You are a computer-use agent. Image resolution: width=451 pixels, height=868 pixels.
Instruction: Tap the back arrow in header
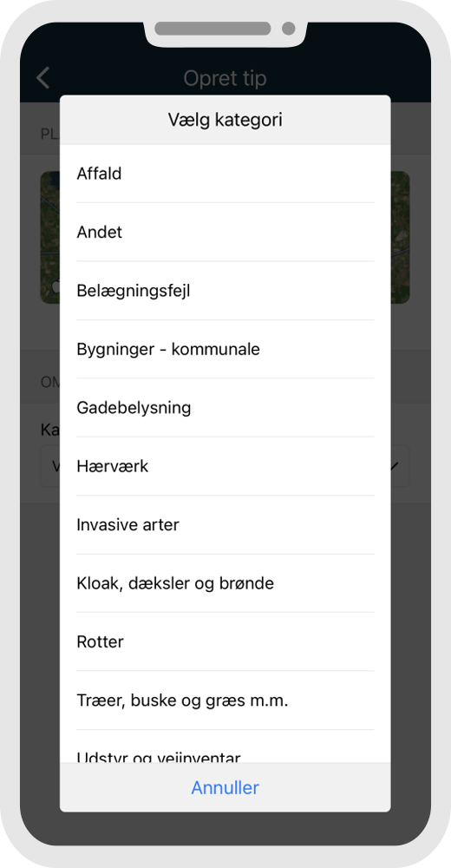[x=43, y=78]
